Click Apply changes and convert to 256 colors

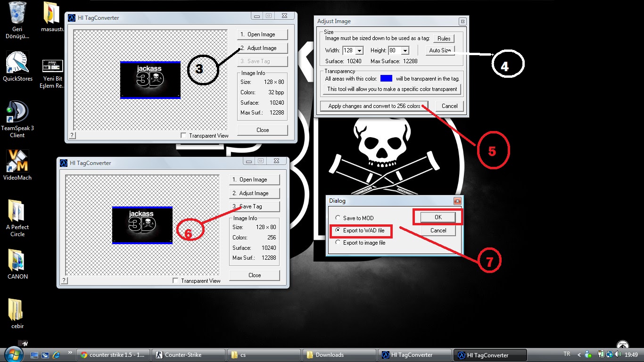click(x=374, y=106)
